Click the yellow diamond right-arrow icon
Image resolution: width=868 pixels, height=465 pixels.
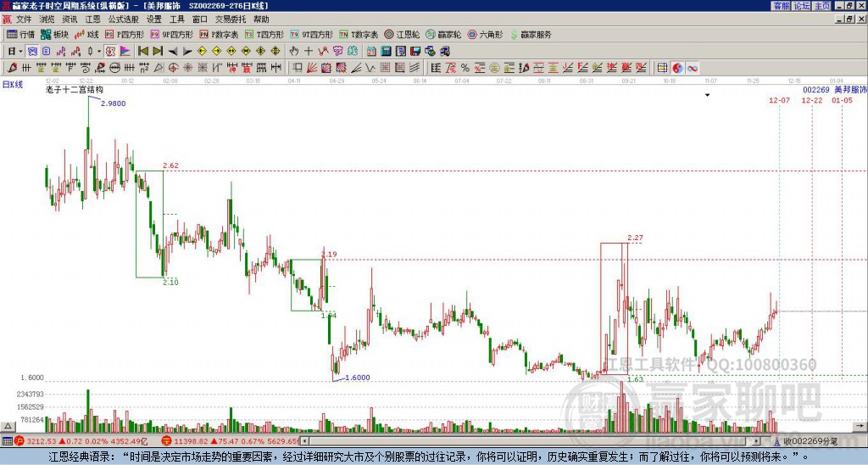coord(216,51)
